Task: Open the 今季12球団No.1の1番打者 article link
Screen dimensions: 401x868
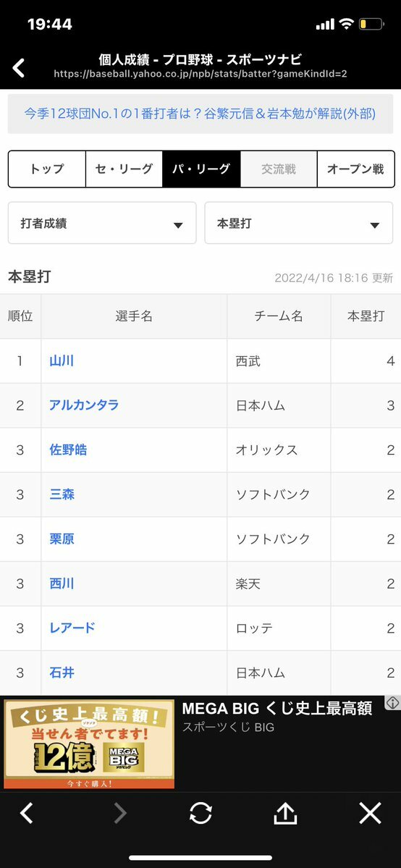Action: click(200, 114)
